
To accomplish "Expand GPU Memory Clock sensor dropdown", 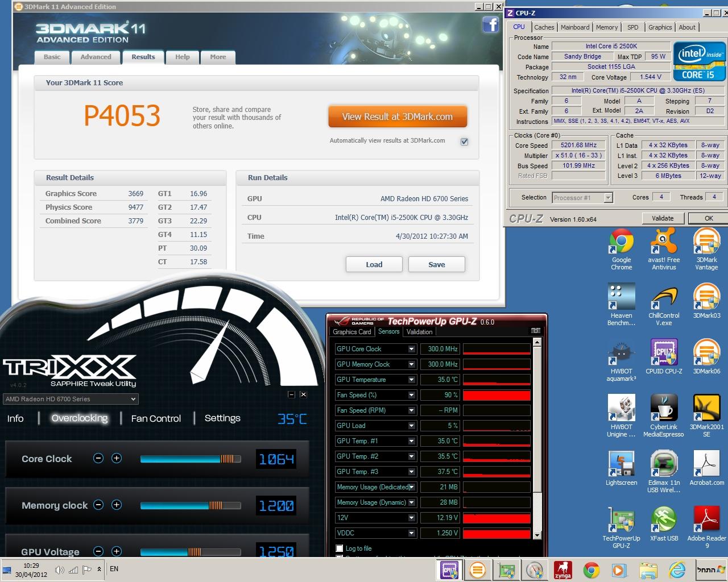I will (411, 364).
